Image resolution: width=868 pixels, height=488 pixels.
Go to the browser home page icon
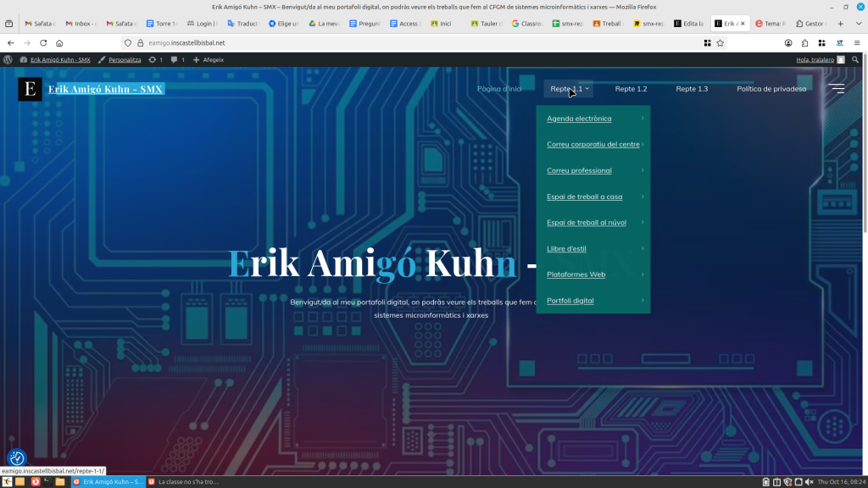coord(59,42)
